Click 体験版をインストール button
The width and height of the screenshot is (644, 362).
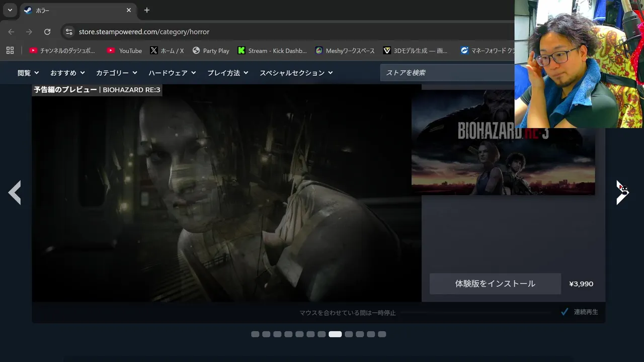(x=495, y=284)
